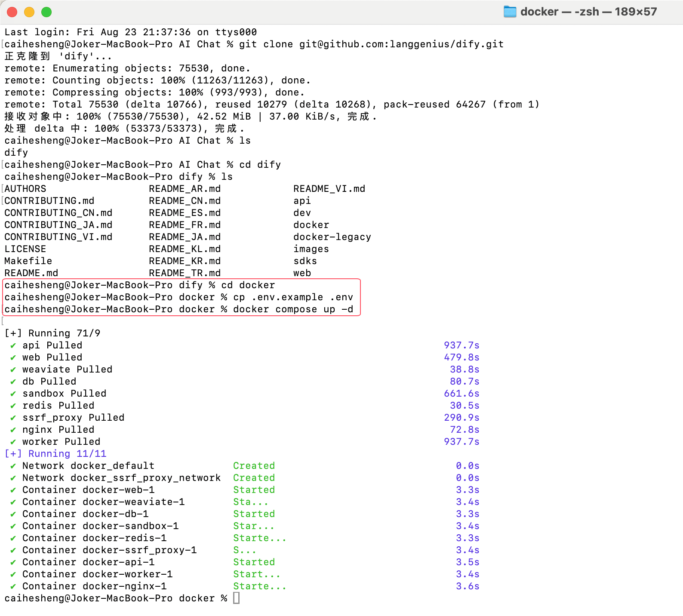Click the 'Created' status for docker_ssrf_proxy_network
Screen dimensions: 683x616
pyautogui.click(x=254, y=478)
